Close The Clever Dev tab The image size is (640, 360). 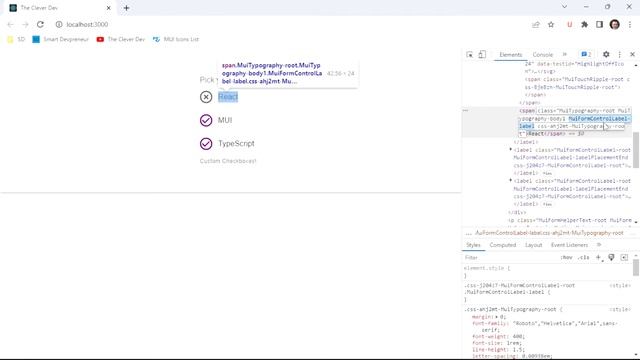tap(109, 8)
